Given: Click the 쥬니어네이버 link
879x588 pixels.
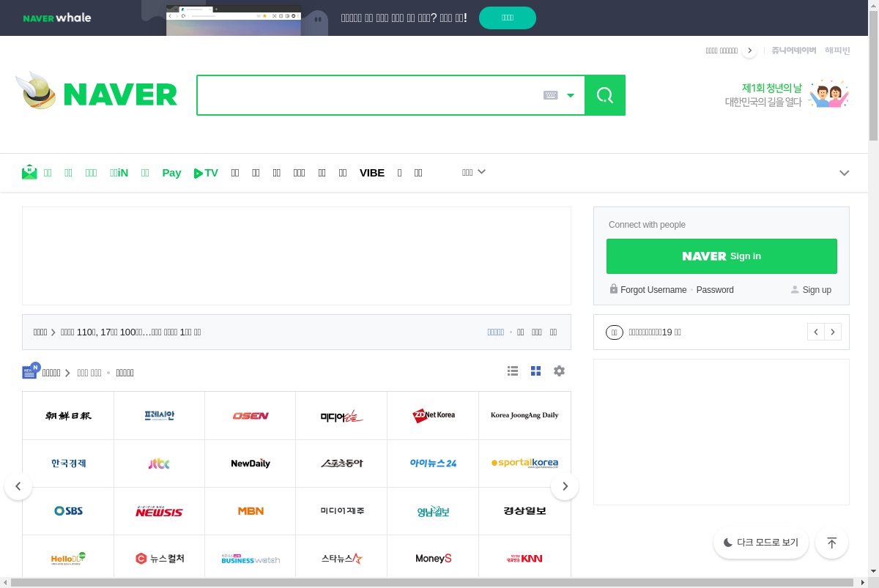Looking at the screenshot, I should (793, 51).
